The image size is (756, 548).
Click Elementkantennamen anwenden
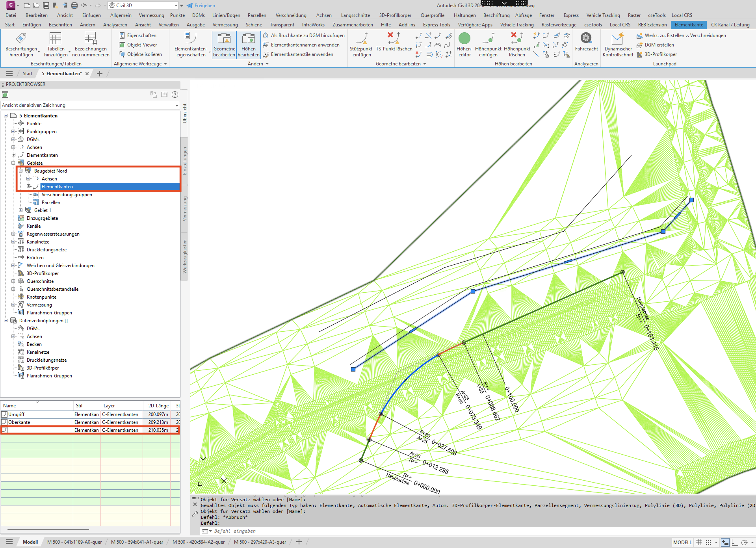301,45
